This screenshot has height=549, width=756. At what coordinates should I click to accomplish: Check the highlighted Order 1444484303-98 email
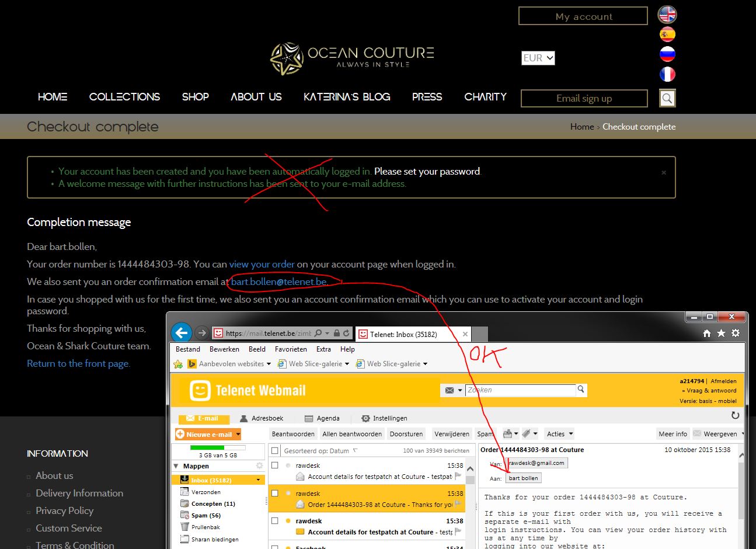coord(274,494)
